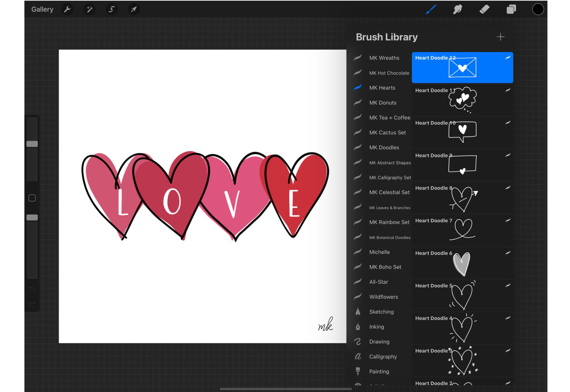Select the Heart Doodle 12 brush
The width and height of the screenshot is (570, 392).
coord(462,67)
